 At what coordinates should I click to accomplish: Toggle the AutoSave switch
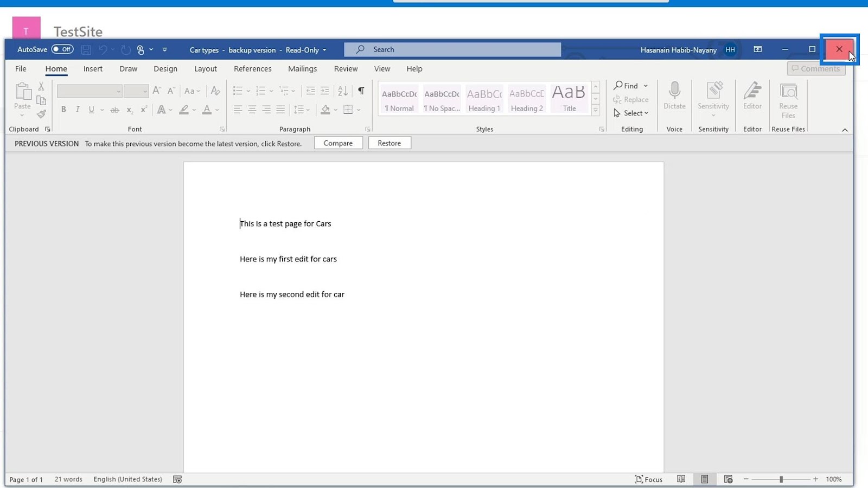(x=62, y=49)
